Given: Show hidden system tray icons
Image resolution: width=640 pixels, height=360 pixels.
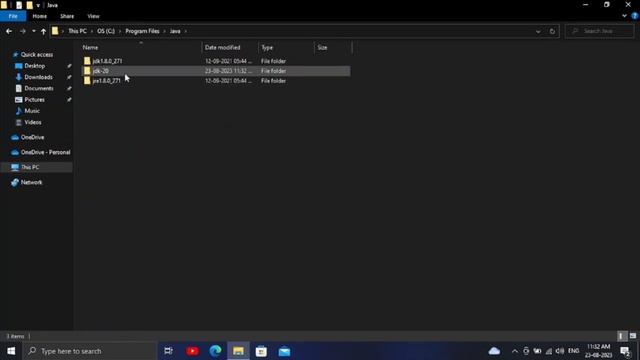Looking at the screenshot, I should (x=515, y=351).
